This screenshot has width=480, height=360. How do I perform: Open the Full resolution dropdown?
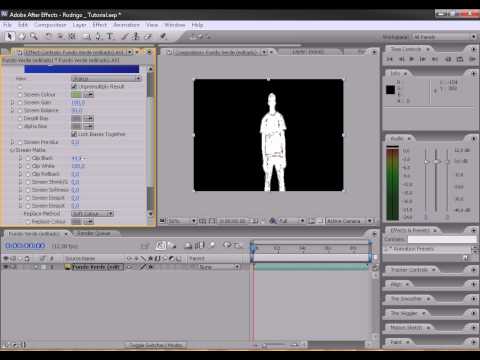point(291,221)
